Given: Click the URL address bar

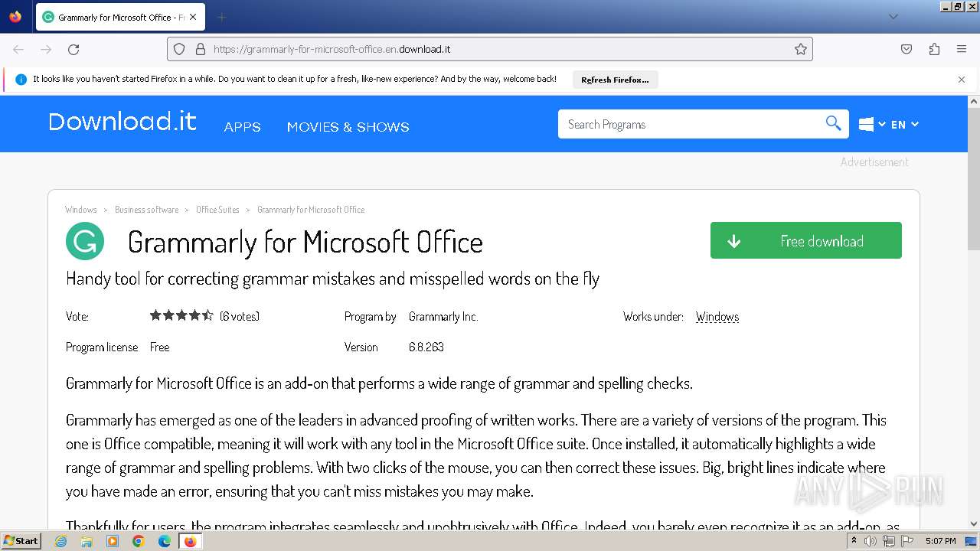Looking at the screenshot, I should [x=490, y=49].
